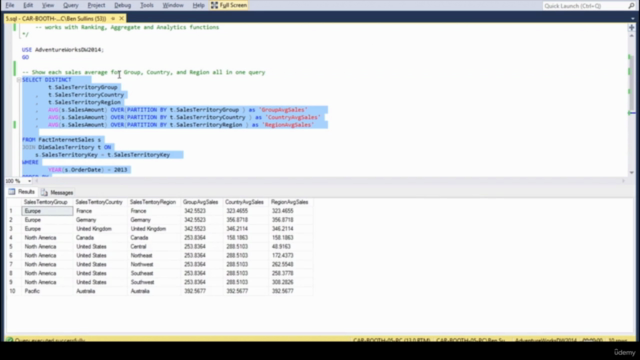Open the View menu
This screenshot has width=640, height=360.
pyautogui.click(x=48, y=5)
